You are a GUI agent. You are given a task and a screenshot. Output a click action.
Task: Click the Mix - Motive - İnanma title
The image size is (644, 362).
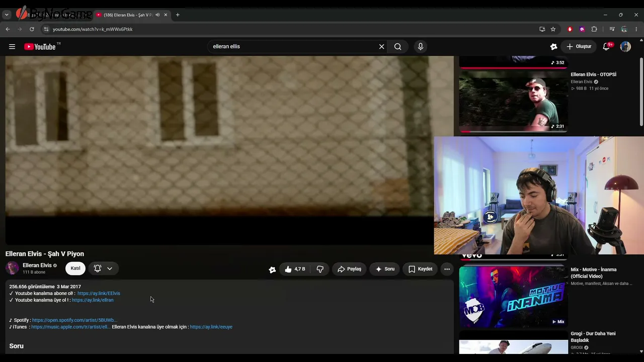594,273
